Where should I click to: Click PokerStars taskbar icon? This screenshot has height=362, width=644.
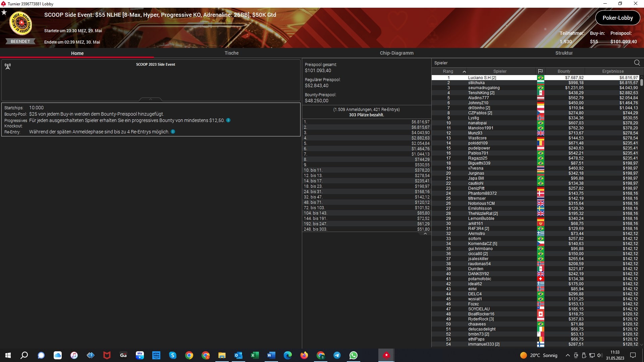pyautogui.click(x=386, y=355)
